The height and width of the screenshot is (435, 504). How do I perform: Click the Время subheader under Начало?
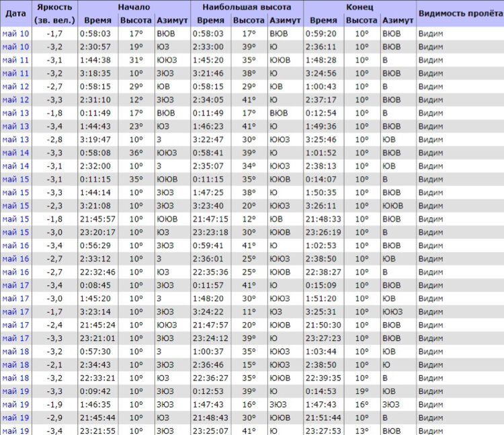coord(97,20)
